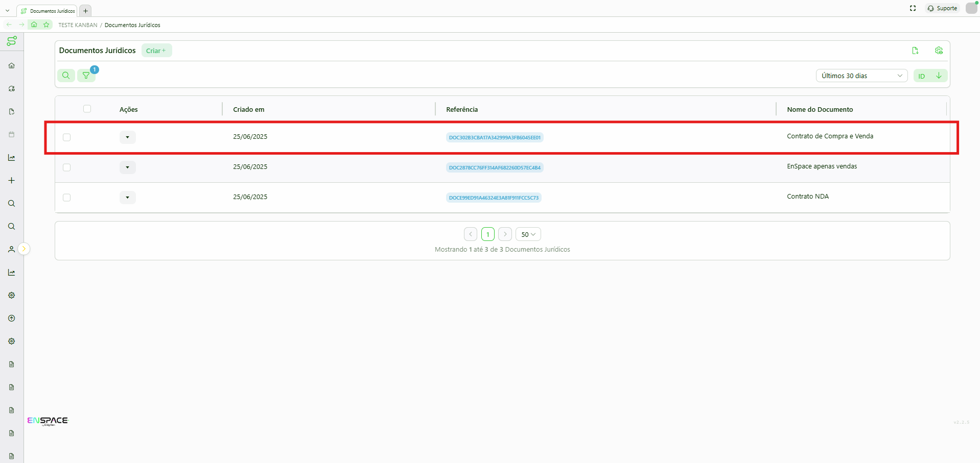The image size is (980, 463).
Task: Select the Contrato NDA row checkbox
Action: 67,198
